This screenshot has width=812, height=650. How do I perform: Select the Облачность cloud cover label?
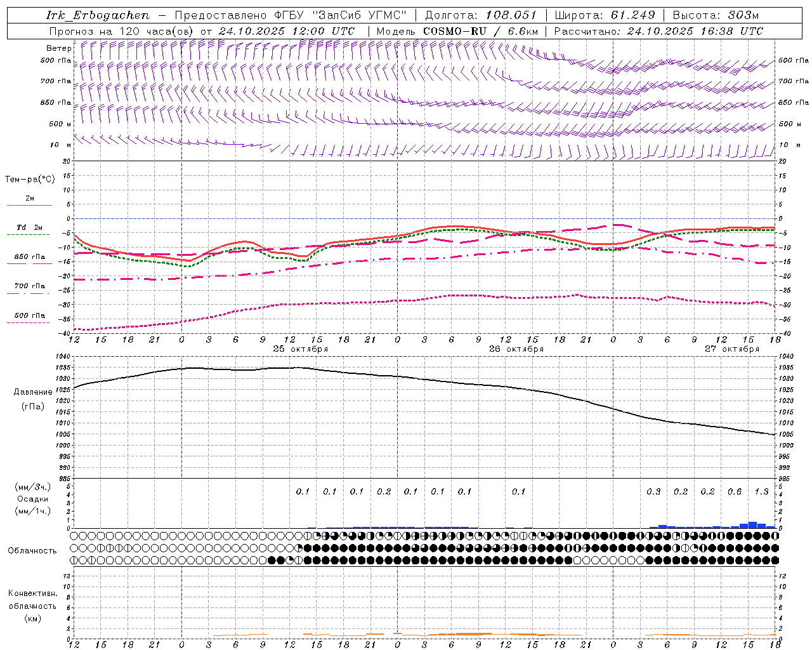pos(32,550)
